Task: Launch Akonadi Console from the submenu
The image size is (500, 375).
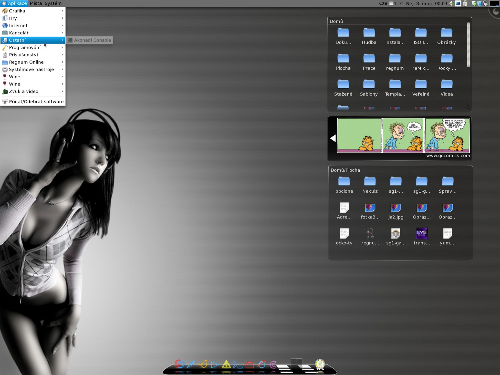Action: tap(89, 40)
